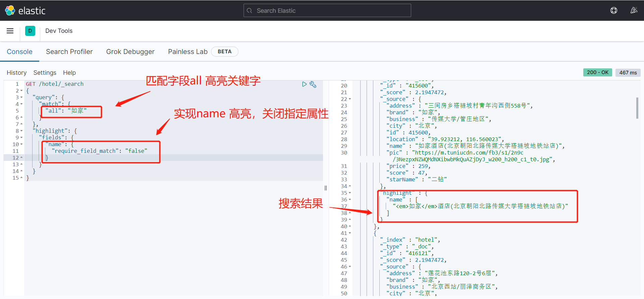Open console Settings
Viewport: 644px width, 299px height.
45,73
